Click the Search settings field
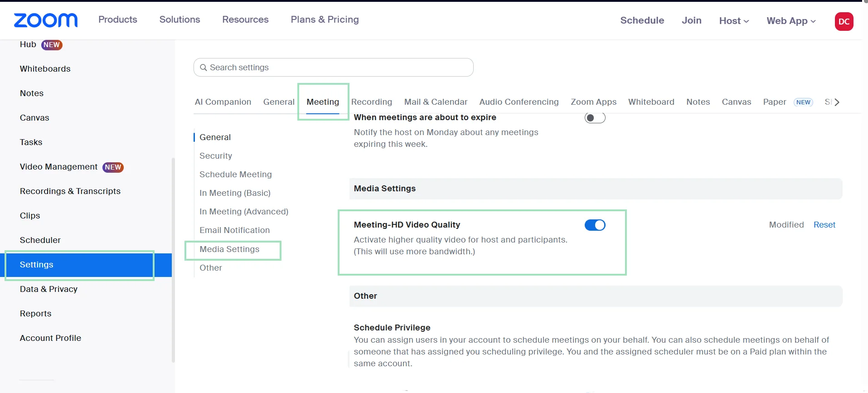 pos(334,68)
